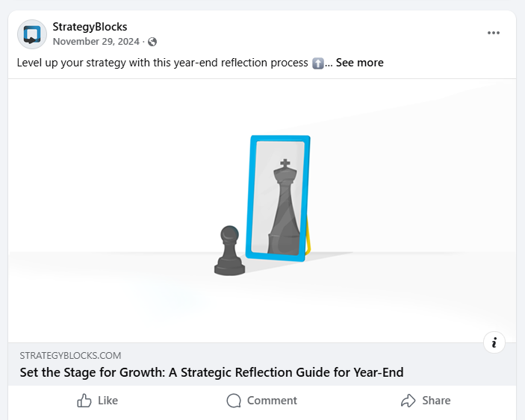Open the Set the Stage for Growth article title
The height and width of the screenshot is (420, 525).
click(211, 372)
